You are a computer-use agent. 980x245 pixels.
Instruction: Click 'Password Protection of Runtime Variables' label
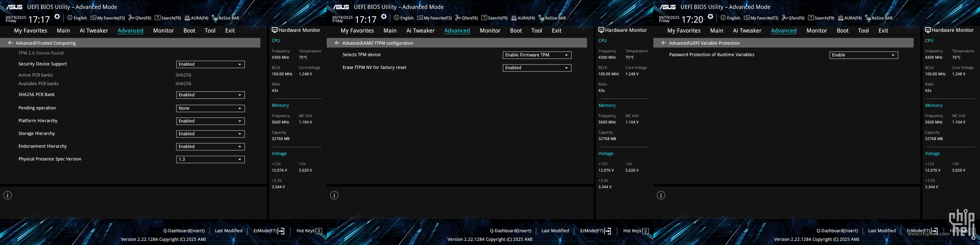(711, 55)
